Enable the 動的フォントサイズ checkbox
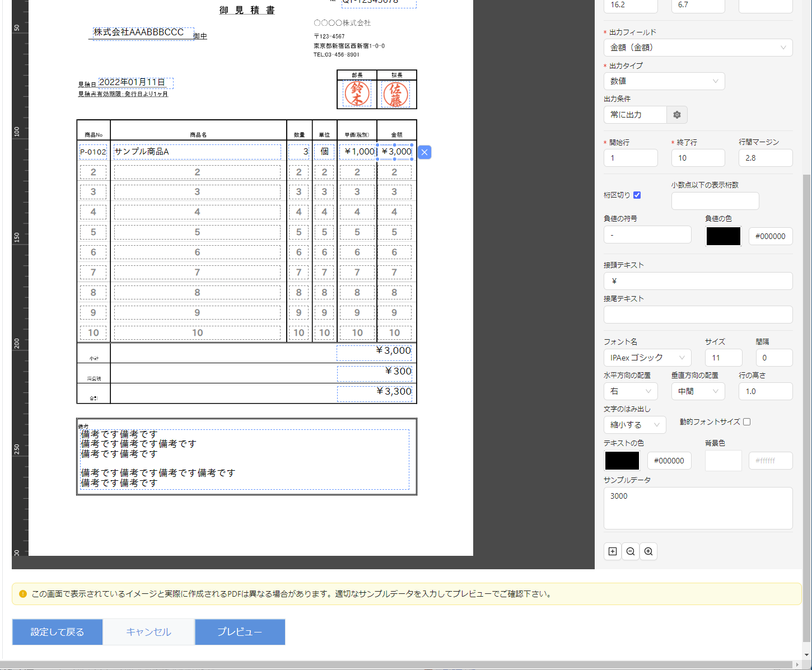Screen dimensions: 812x670 746,422
